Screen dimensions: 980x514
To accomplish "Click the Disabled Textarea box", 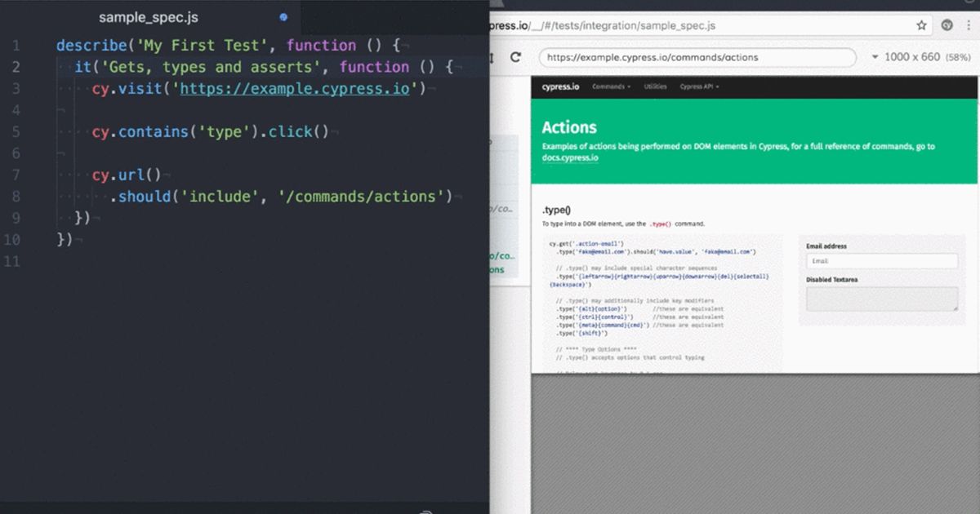I will tap(881, 299).
